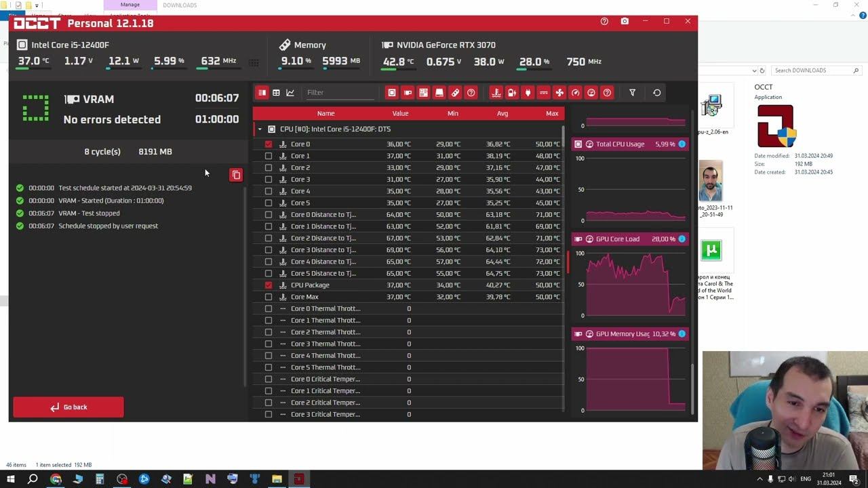
Task: Select Core 5 Distance to Tj row
Action: coord(408,273)
